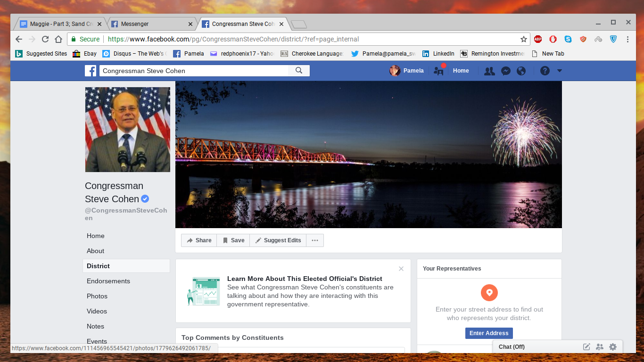This screenshot has height=362, width=644.
Task: Open New Tab bookmark
Action: [x=547, y=54]
